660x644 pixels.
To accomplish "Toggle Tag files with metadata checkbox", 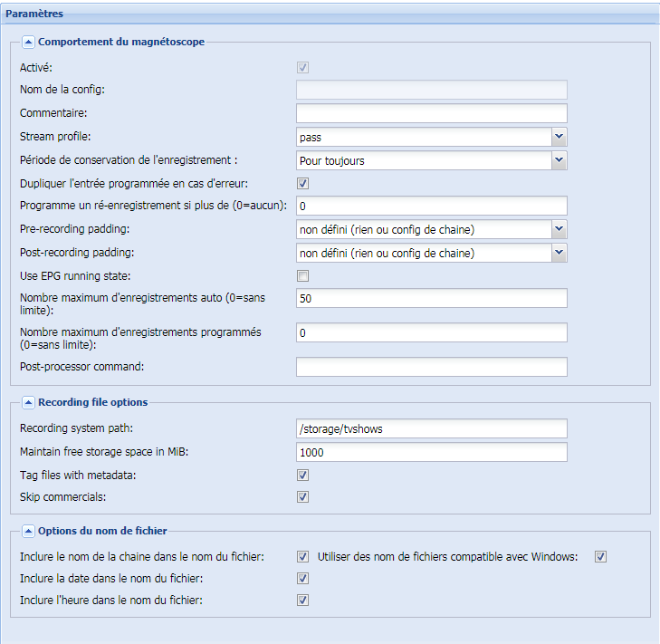I will 302,476.
